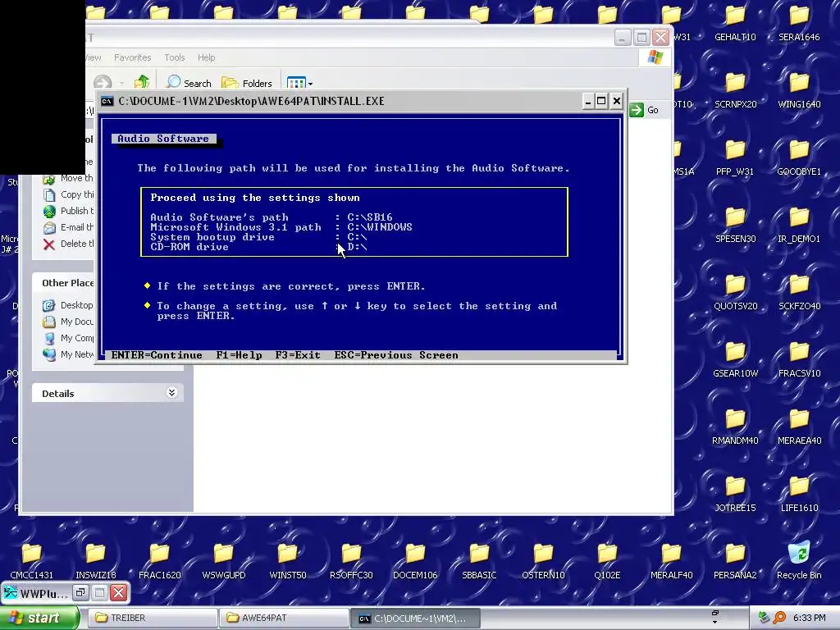Click the Search button in Explorer toolbar

click(x=189, y=83)
